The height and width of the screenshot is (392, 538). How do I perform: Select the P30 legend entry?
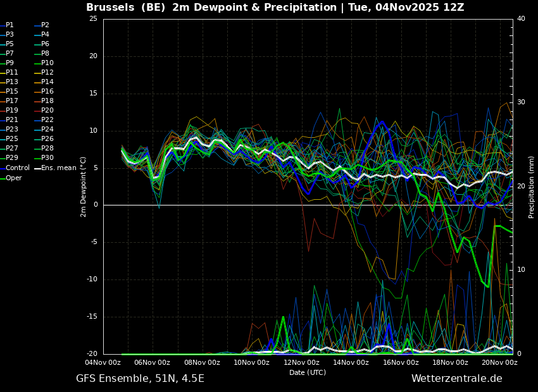pyautogui.click(x=47, y=158)
